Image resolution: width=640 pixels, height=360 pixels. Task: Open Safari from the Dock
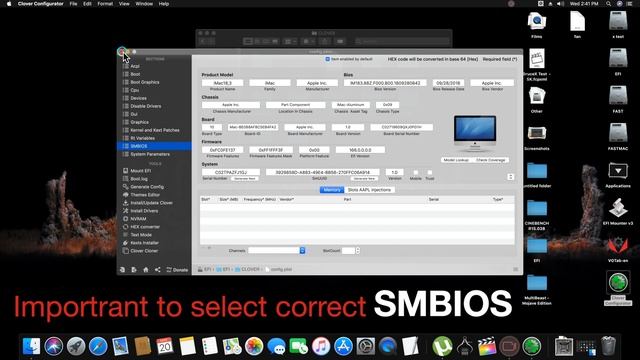click(98, 346)
